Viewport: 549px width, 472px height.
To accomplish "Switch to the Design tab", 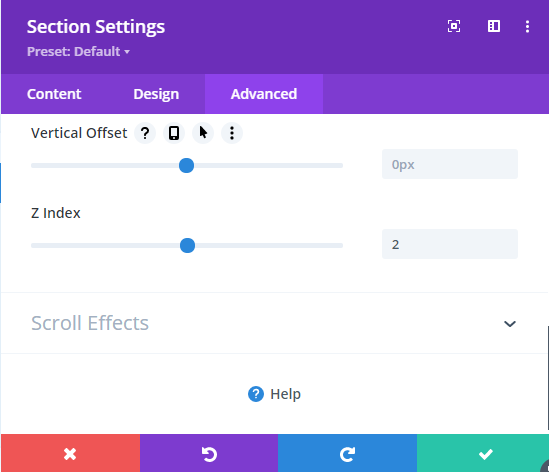I will 156,94.
